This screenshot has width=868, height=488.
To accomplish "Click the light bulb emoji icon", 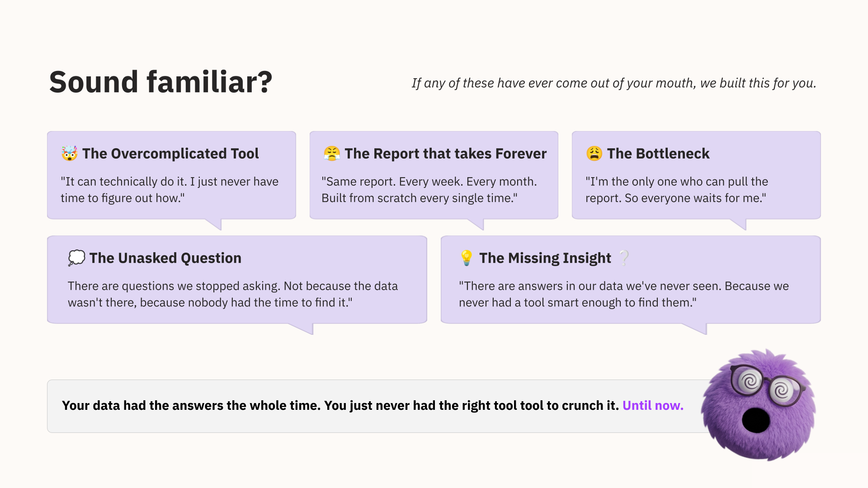I will point(466,258).
